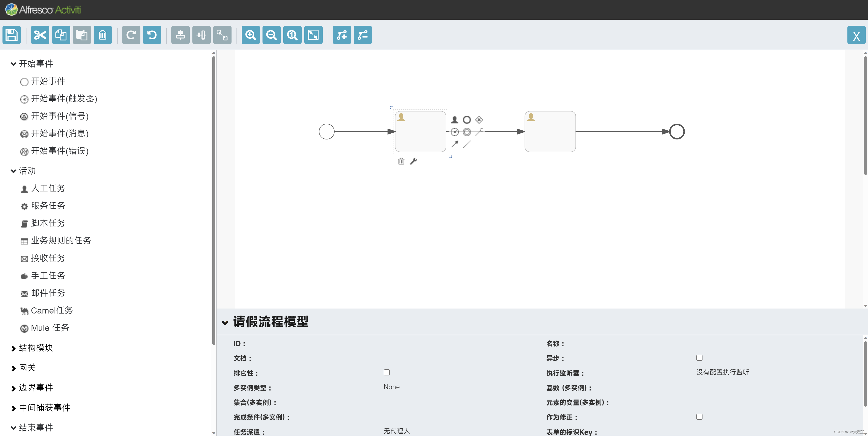Viewport: 868px width, 436px height.
Task: Toggle the 异步 checkbox
Action: click(699, 358)
